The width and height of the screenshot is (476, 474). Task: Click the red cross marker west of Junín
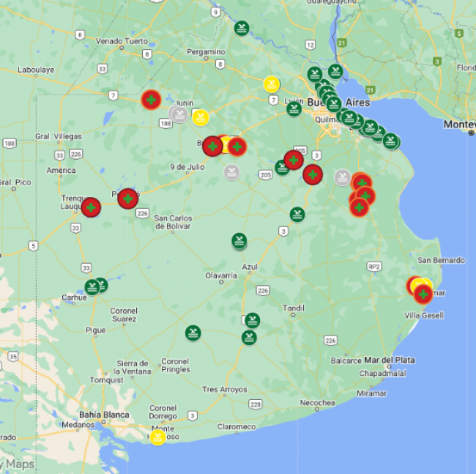pyautogui.click(x=151, y=100)
